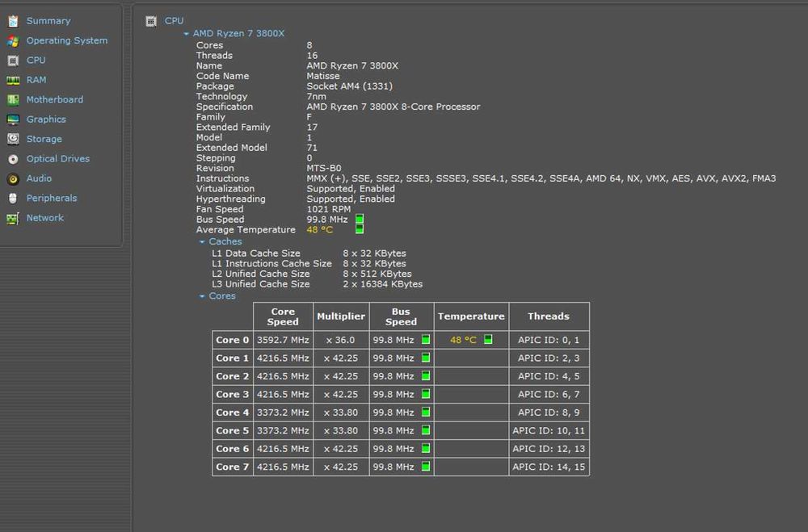Open the Network section in the sidebar
This screenshot has width=808, height=532.
(45, 218)
